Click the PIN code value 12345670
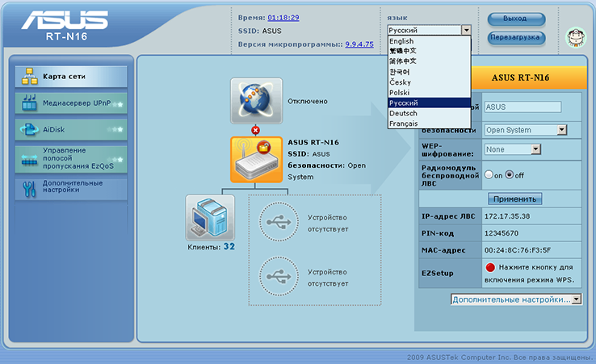Image resolution: width=596 pixels, height=364 pixels. click(x=502, y=233)
